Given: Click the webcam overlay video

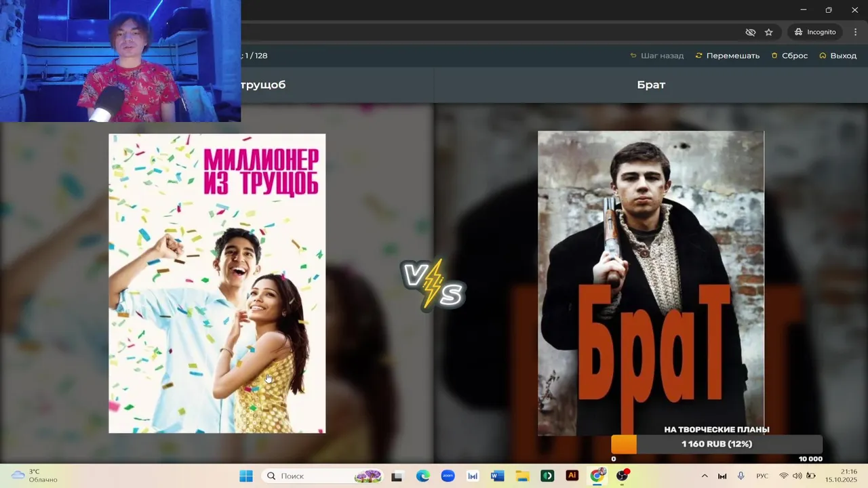Looking at the screenshot, I should click(120, 61).
